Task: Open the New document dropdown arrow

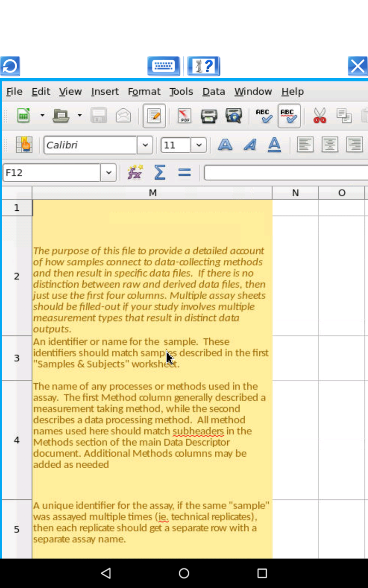Action: tap(42, 116)
